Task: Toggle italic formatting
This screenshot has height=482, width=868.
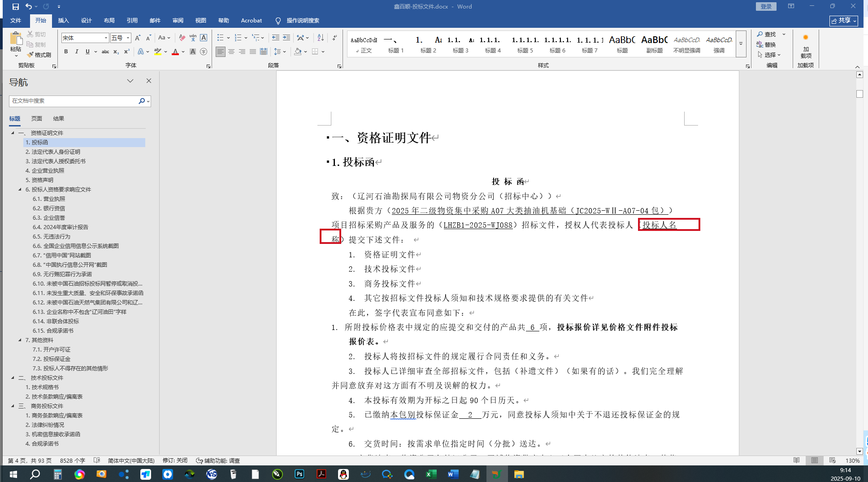Action: (x=77, y=52)
